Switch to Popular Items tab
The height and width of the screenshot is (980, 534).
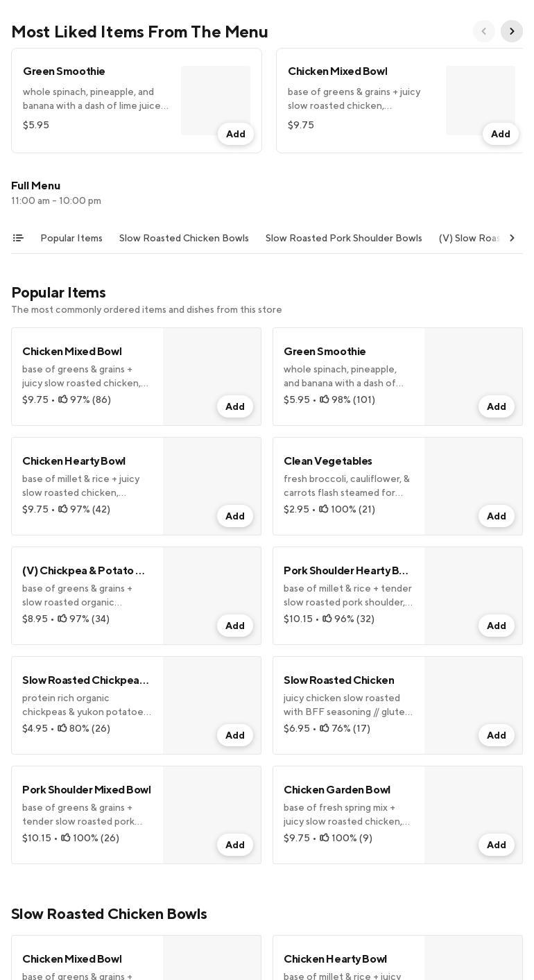click(71, 238)
